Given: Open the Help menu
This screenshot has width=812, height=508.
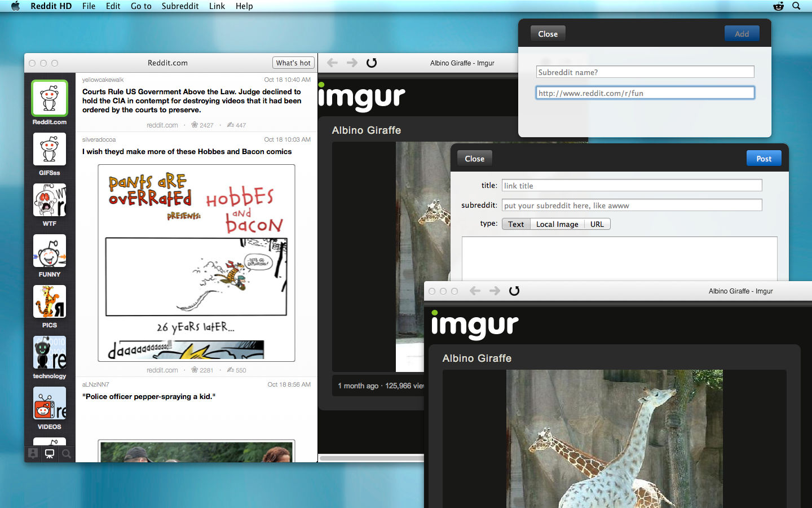Looking at the screenshot, I should (x=244, y=6).
